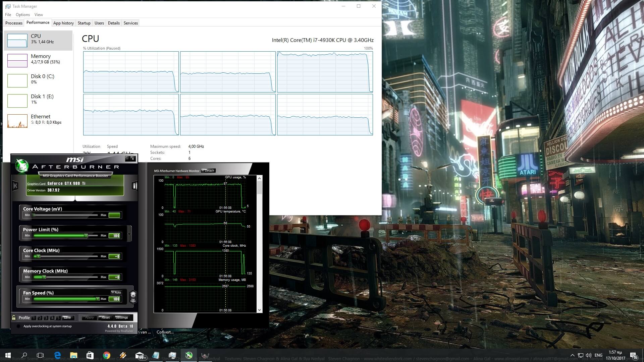644x362 pixels.
Task: Open the Options menu in Task Manager
Action: point(22,15)
